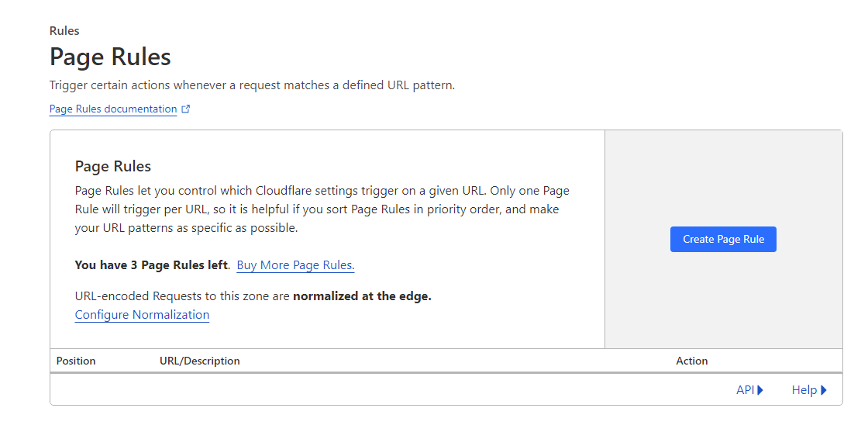868x439 pixels.
Task: Click the Position column header
Action: [x=76, y=361]
